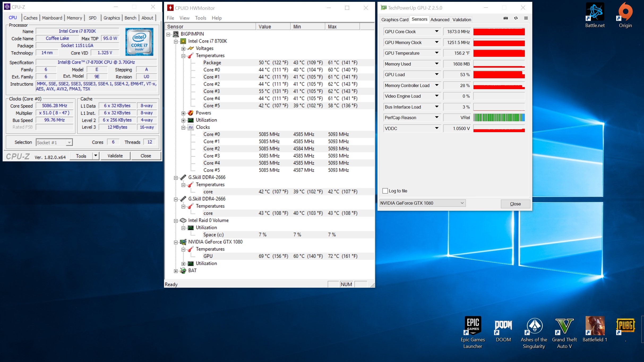Switch to Graphics Card tab in GPU-Z

(x=395, y=20)
